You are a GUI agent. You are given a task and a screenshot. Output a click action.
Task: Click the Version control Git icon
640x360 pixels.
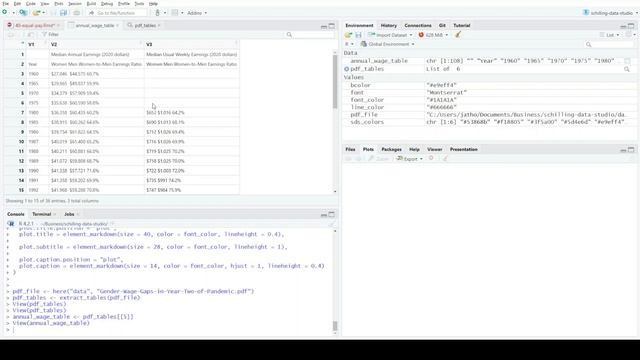[x=158, y=13]
